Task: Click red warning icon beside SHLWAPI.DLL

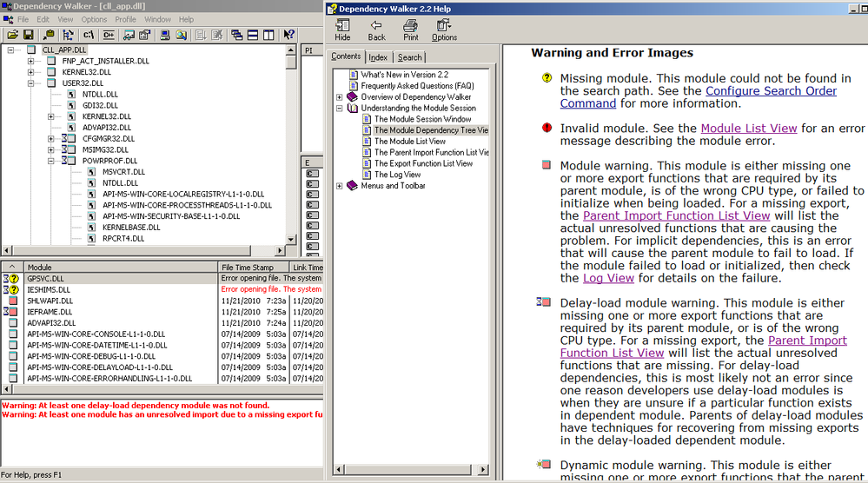Action: [13, 301]
